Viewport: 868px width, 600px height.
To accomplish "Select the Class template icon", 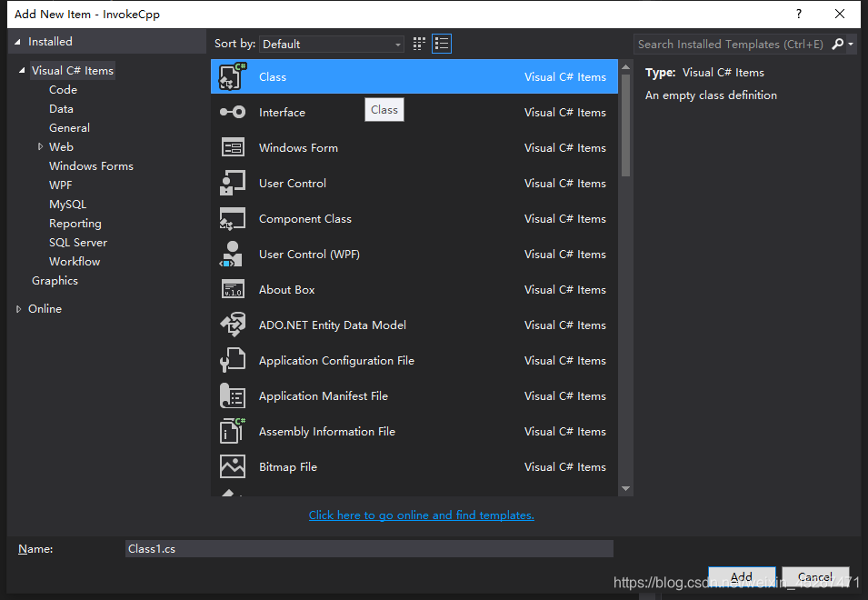I will pos(233,77).
